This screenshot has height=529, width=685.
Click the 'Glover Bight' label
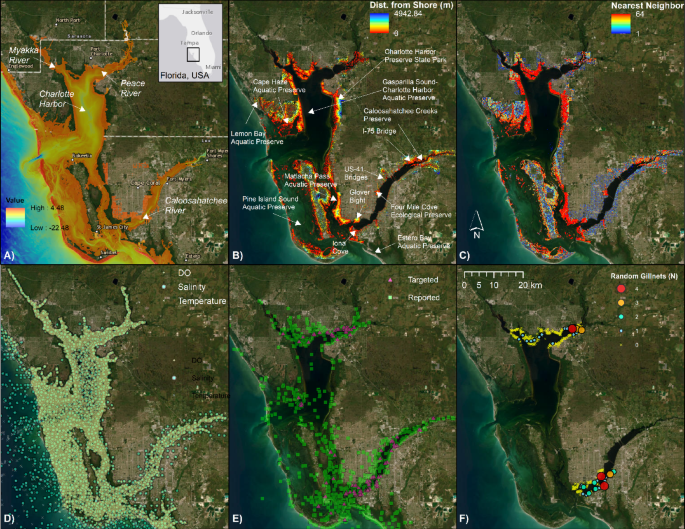tap(359, 196)
